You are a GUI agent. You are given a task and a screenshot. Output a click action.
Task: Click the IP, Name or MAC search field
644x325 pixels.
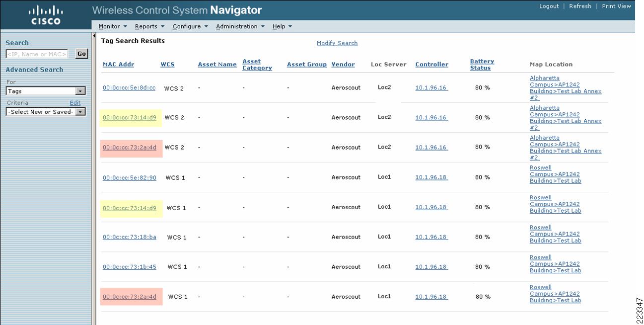(x=37, y=54)
